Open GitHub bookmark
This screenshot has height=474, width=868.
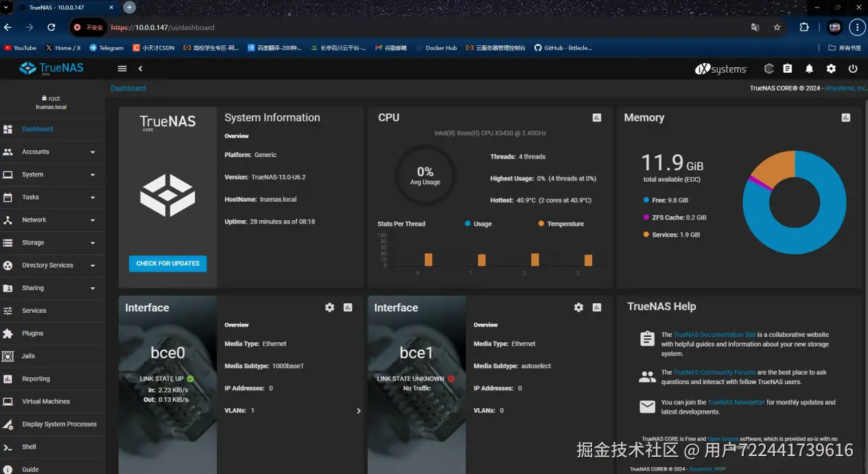[563, 48]
